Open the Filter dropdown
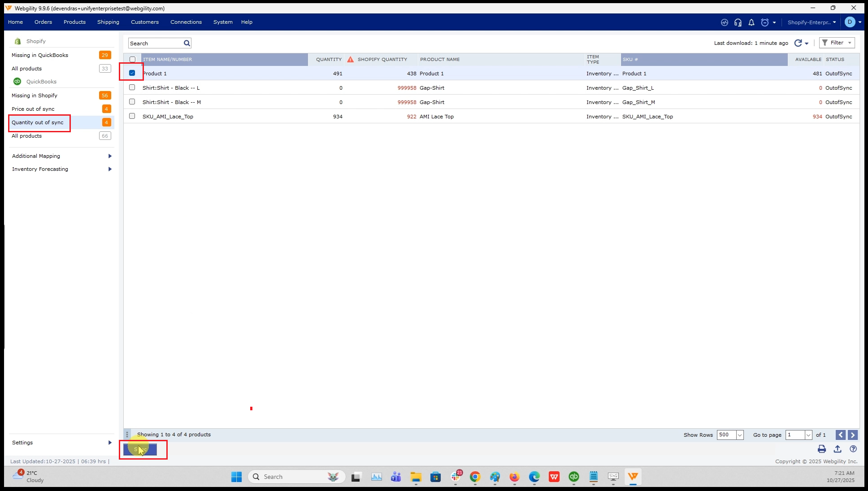This screenshot has height=491, width=868. 837,43
